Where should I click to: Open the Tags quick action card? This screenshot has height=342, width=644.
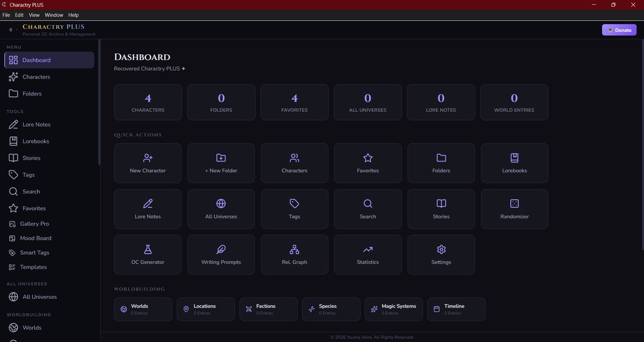click(x=294, y=209)
